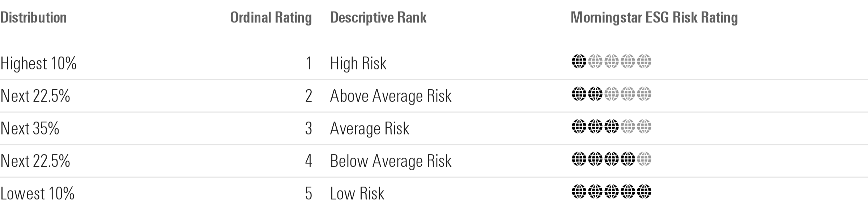The image size is (868, 209).
Task: Select the Lowest 10% distribution cell
Action: (x=37, y=193)
